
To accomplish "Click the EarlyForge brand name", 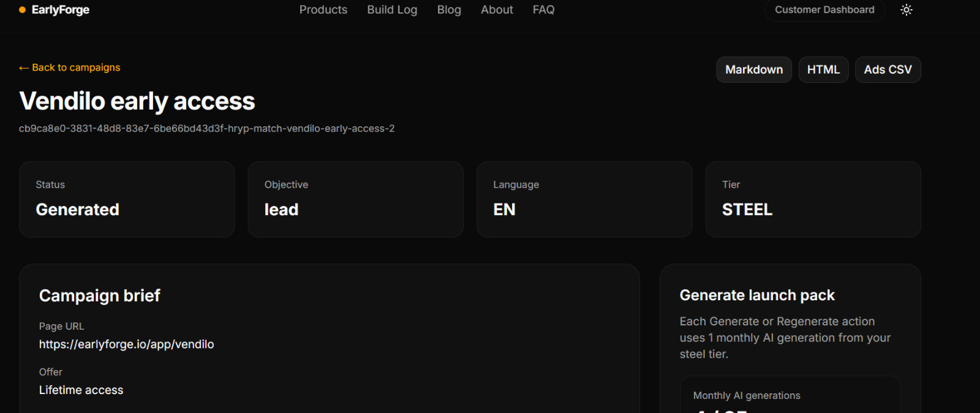I will point(61,10).
